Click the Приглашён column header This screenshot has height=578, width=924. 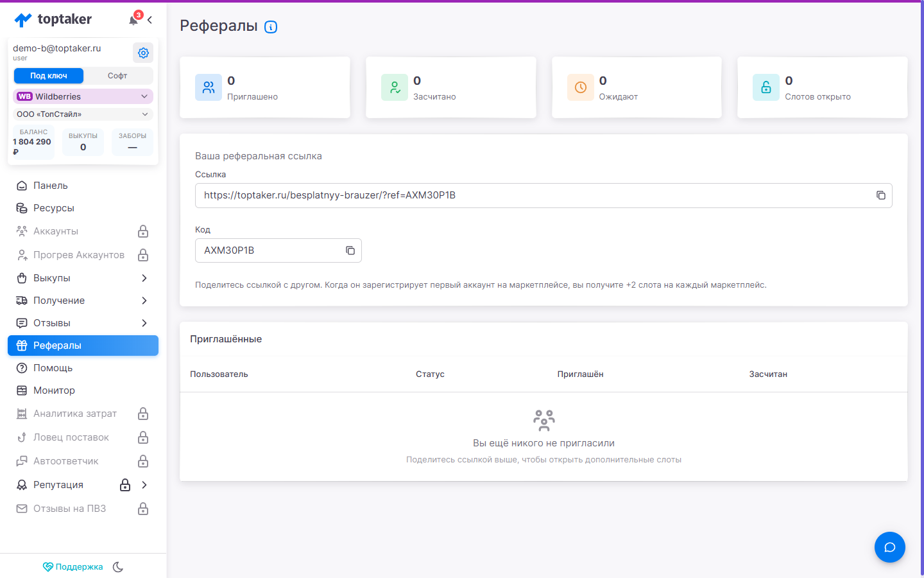tap(580, 374)
